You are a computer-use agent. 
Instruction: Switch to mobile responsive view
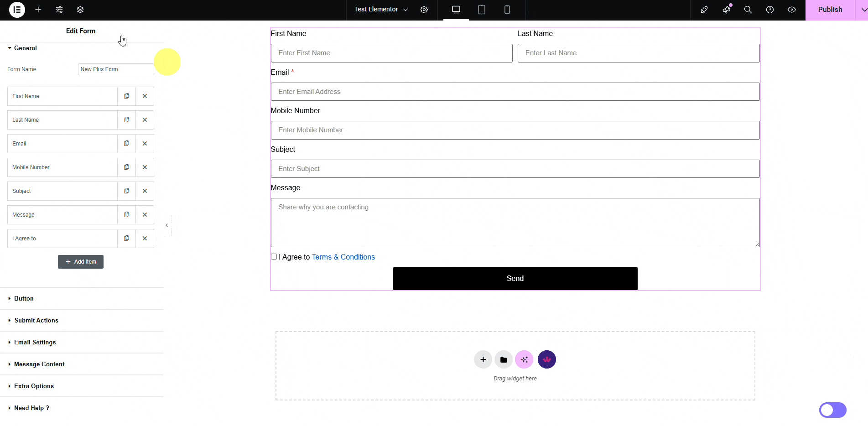click(507, 10)
